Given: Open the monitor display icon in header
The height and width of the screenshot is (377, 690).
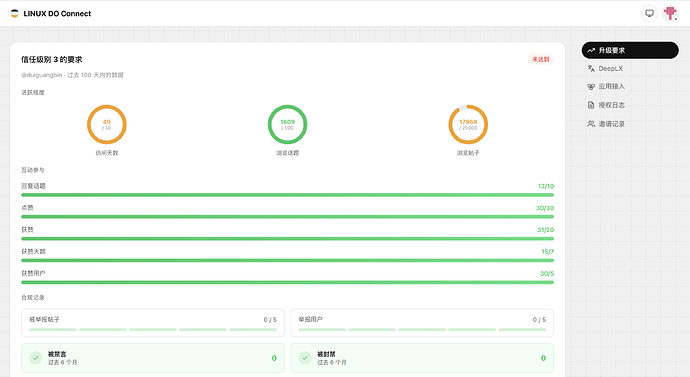Looking at the screenshot, I should coord(649,13).
